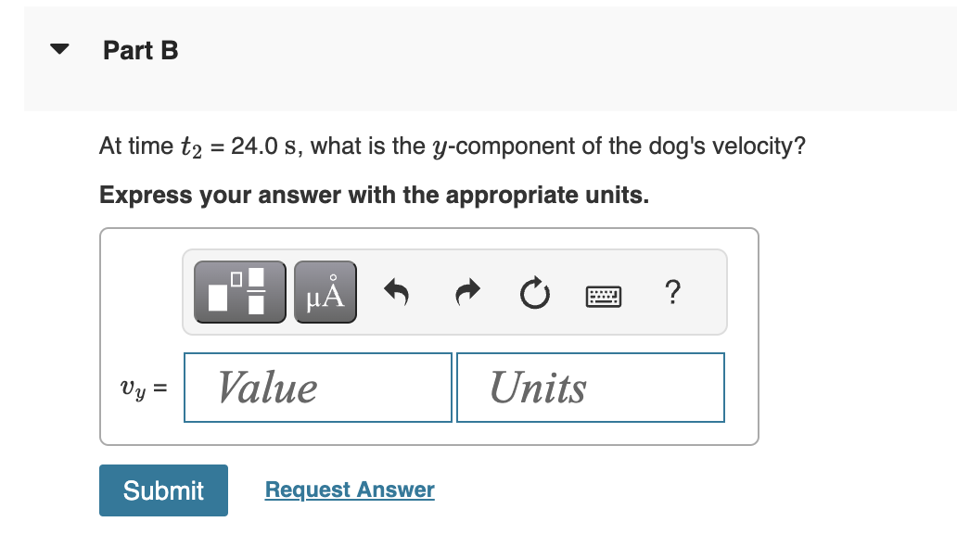Reset the answer field using circular arrow
The height and width of the screenshot is (560, 957).
point(535,290)
